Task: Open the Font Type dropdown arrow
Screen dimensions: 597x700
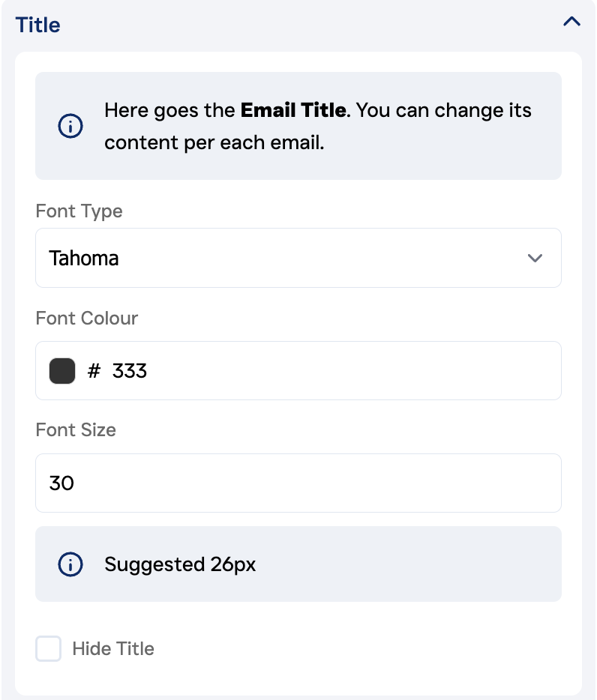Action: tap(535, 259)
